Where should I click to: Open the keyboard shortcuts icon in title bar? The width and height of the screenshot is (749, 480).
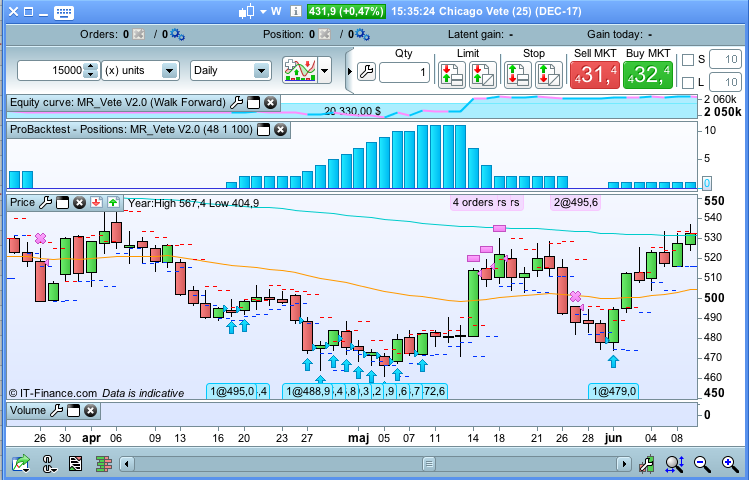click(x=64, y=12)
